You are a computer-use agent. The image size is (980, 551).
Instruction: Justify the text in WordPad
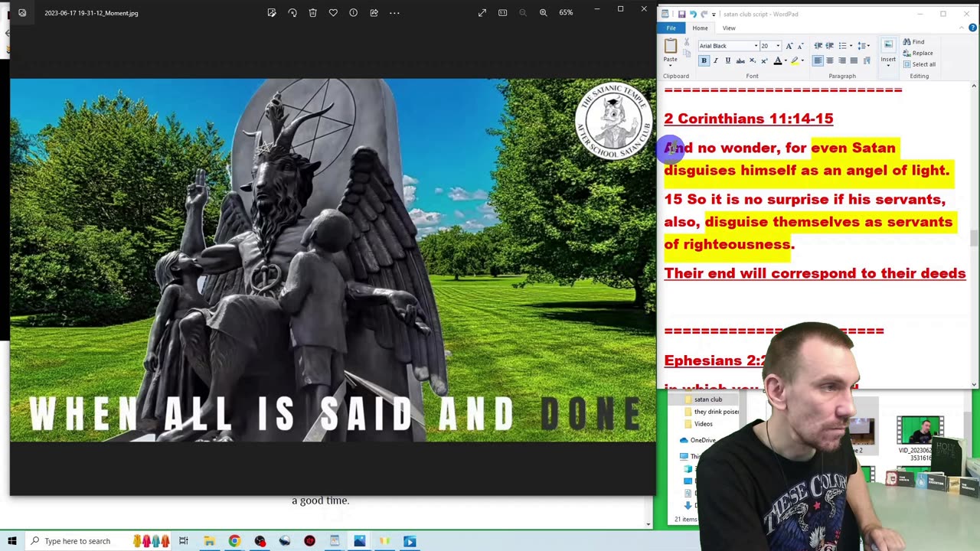pos(854,60)
